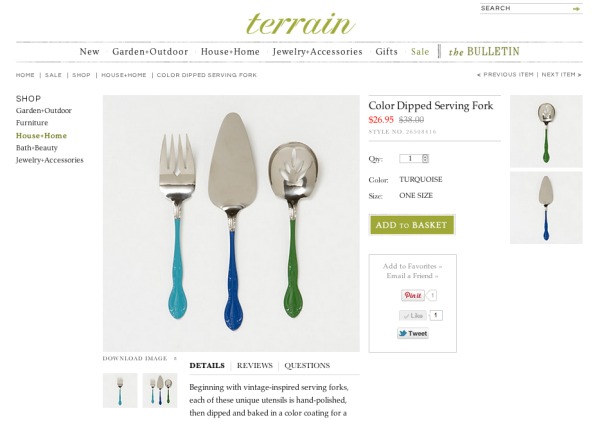Image resolution: width=600 pixels, height=422 pixels.
Task: Click the Tweet button
Action: click(x=412, y=333)
